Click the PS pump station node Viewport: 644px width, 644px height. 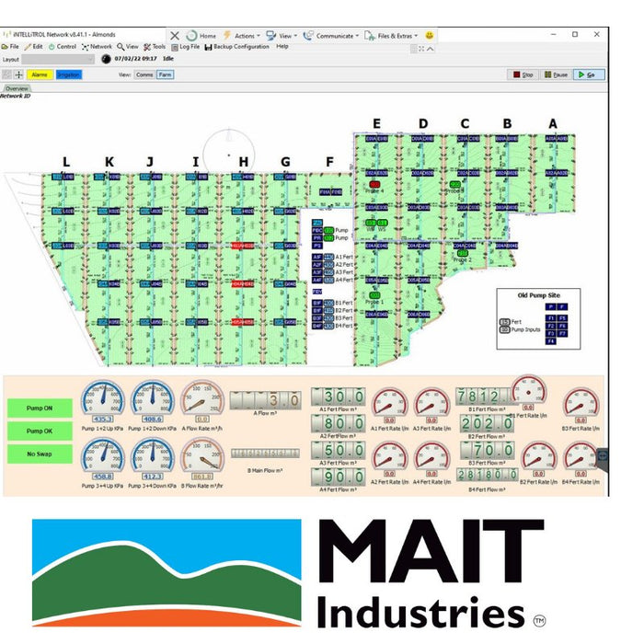(317, 246)
